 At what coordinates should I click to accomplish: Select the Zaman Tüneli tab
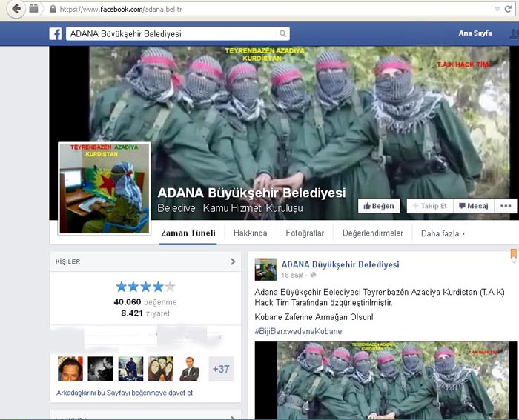188,233
